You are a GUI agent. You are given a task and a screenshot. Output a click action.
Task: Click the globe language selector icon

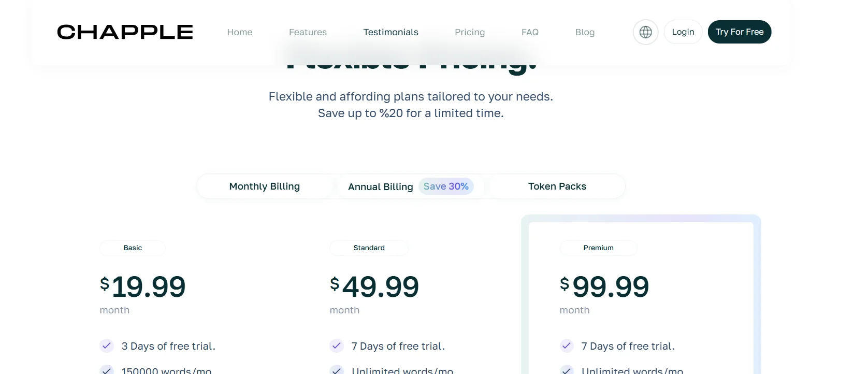645,32
